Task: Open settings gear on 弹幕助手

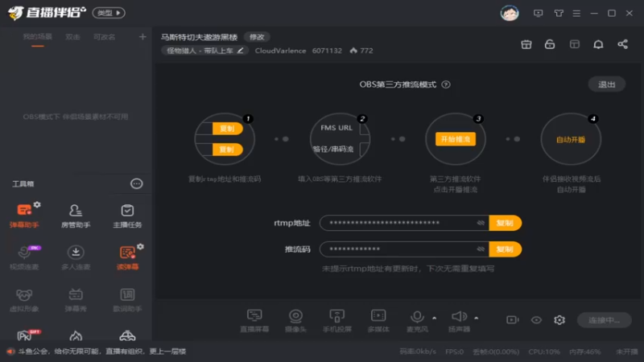Action: 37,204
